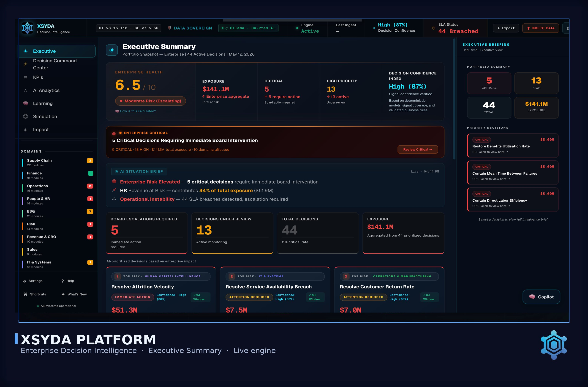The height and width of the screenshot is (387, 588).
Task: Open the Impact section
Action: pyautogui.click(x=57, y=130)
